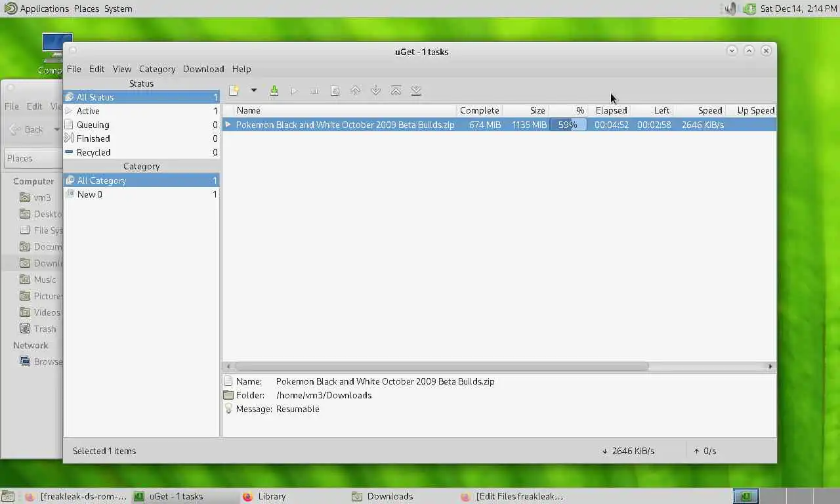The height and width of the screenshot is (504, 840).
Task: Click the scrollbar left arrow
Action: (x=228, y=366)
